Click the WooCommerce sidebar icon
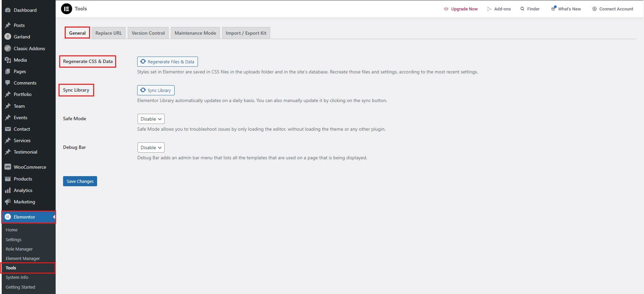 tap(8, 167)
